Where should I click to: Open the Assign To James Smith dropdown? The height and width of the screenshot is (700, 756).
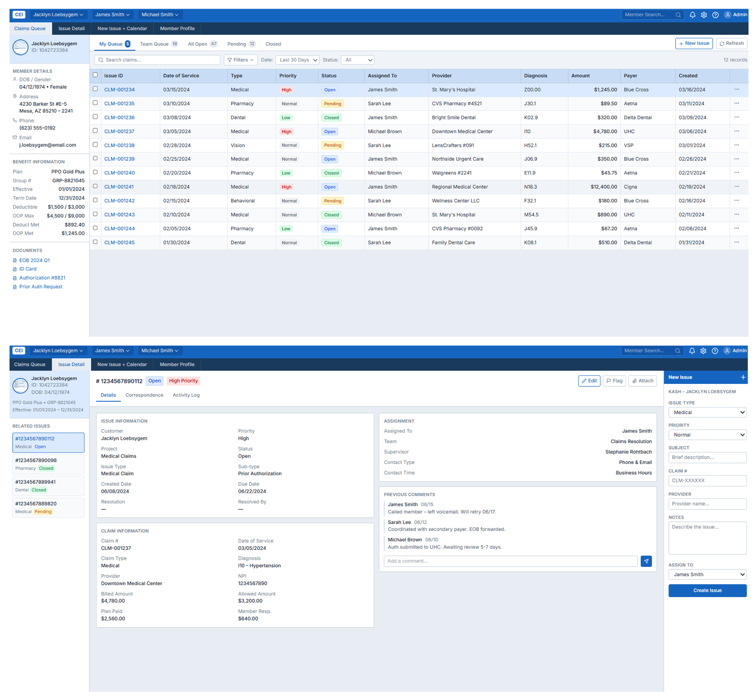pos(707,574)
